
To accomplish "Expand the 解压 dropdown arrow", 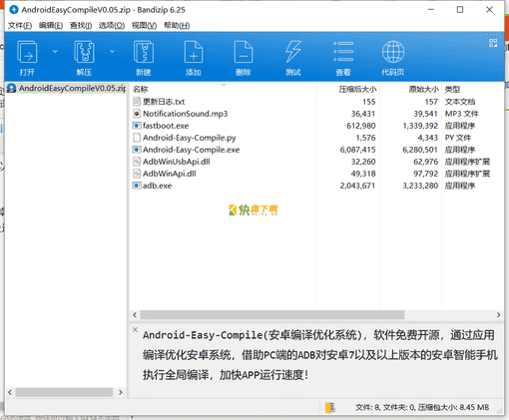I will coord(112,52).
